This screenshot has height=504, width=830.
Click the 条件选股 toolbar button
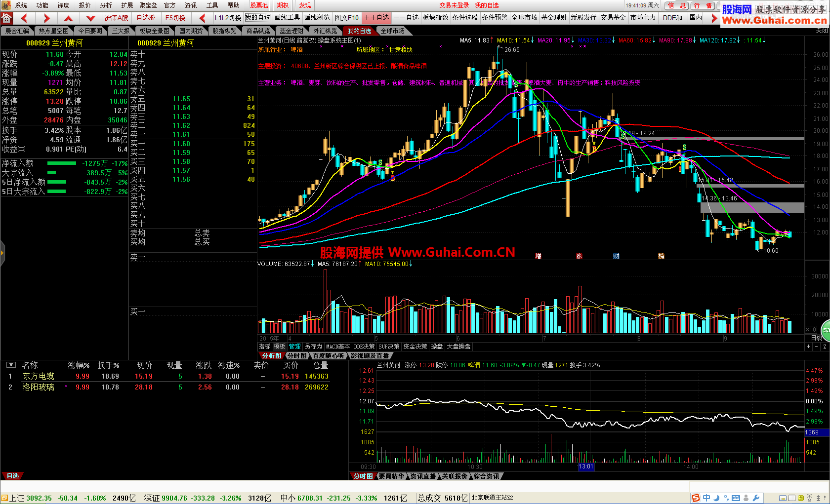coord(465,18)
